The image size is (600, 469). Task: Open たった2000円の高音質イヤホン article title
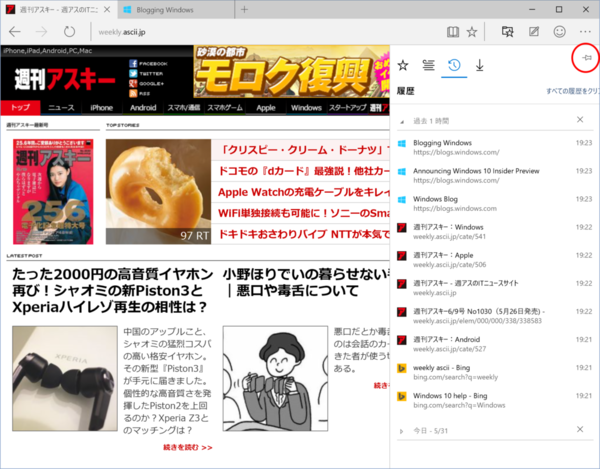112,291
